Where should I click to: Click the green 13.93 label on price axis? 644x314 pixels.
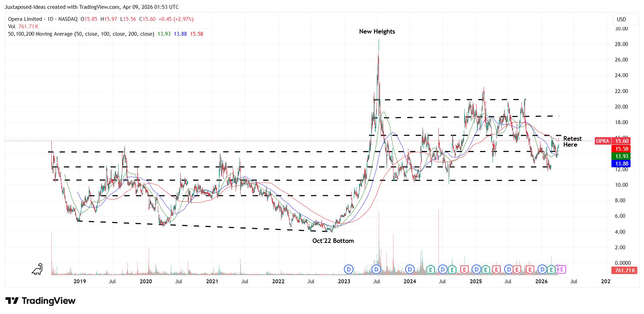coord(621,156)
